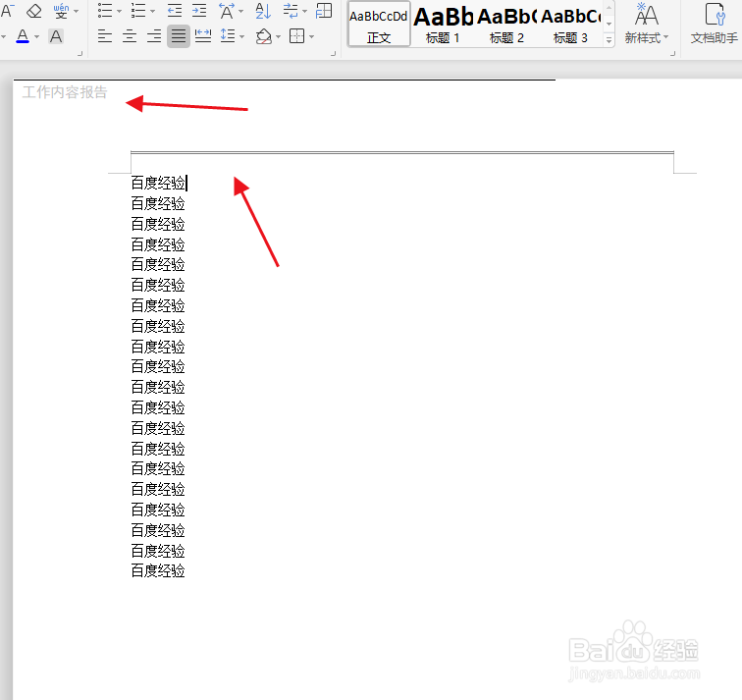Expand the phonetic guide dropdown arrow
Screen dimensions: 742x700
[77, 11]
